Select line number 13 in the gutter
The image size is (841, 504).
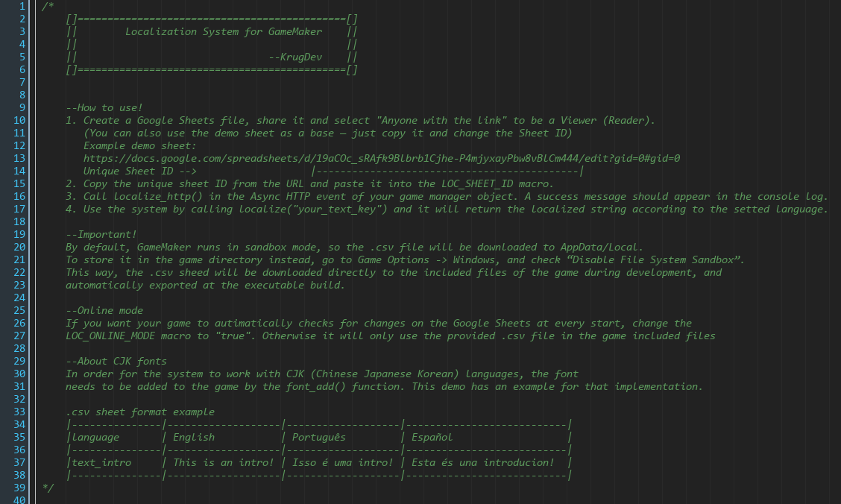19,159
